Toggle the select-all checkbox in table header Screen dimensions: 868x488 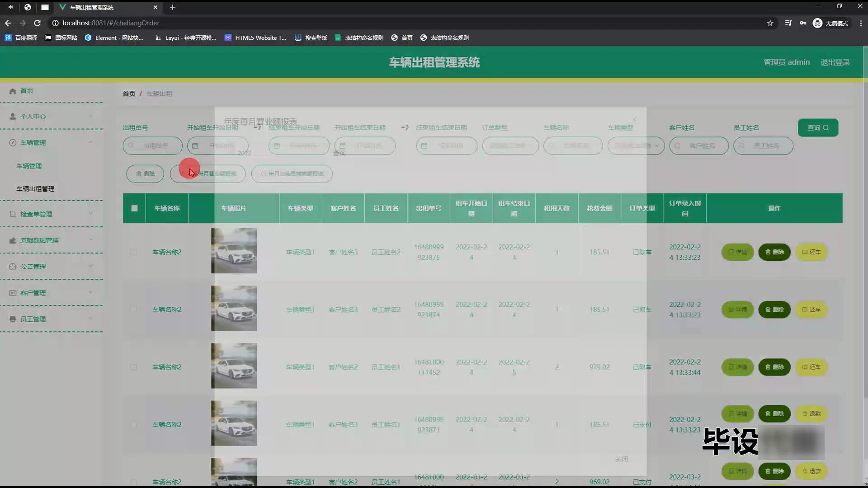pos(134,208)
